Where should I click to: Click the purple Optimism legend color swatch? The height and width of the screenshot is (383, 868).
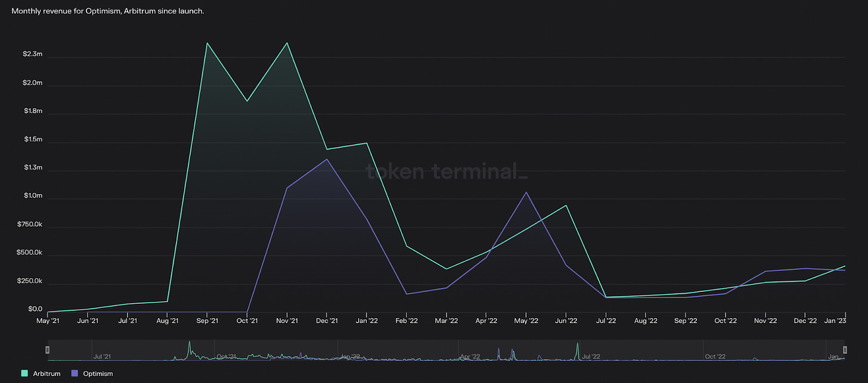75,373
